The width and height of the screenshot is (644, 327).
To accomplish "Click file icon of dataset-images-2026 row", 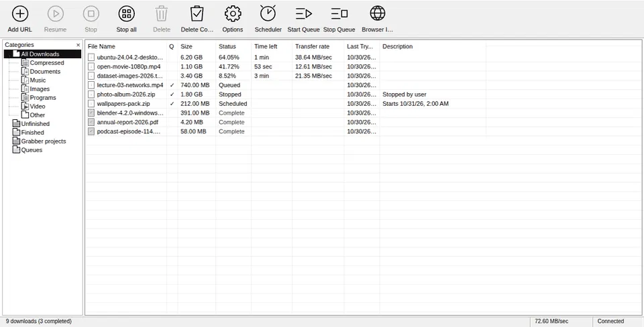I will (x=91, y=76).
